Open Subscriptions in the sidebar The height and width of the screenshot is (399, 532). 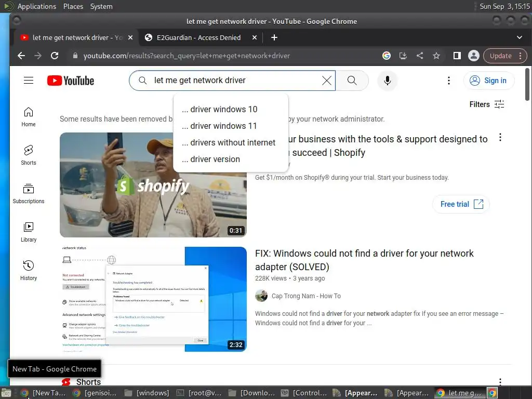click(29, 194)
